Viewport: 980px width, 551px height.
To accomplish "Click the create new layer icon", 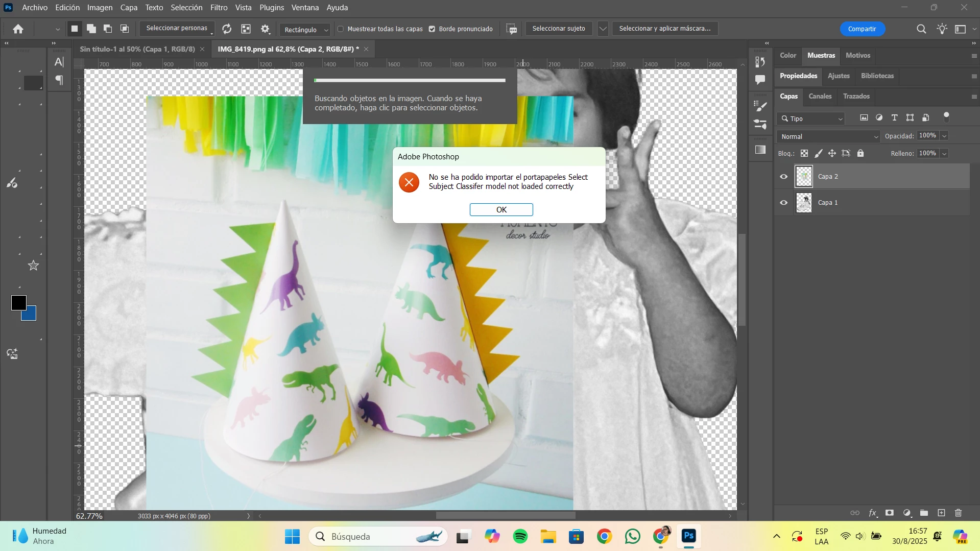I will click(941, 513).
